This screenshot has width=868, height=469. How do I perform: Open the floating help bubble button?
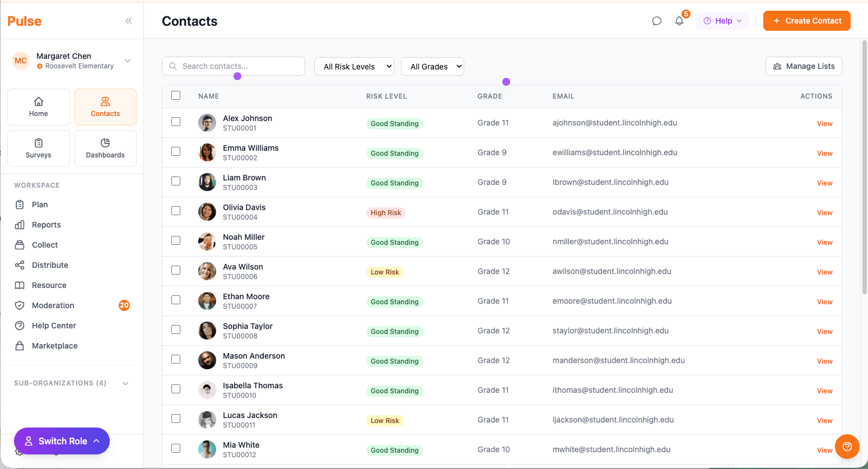coord(847,447)
